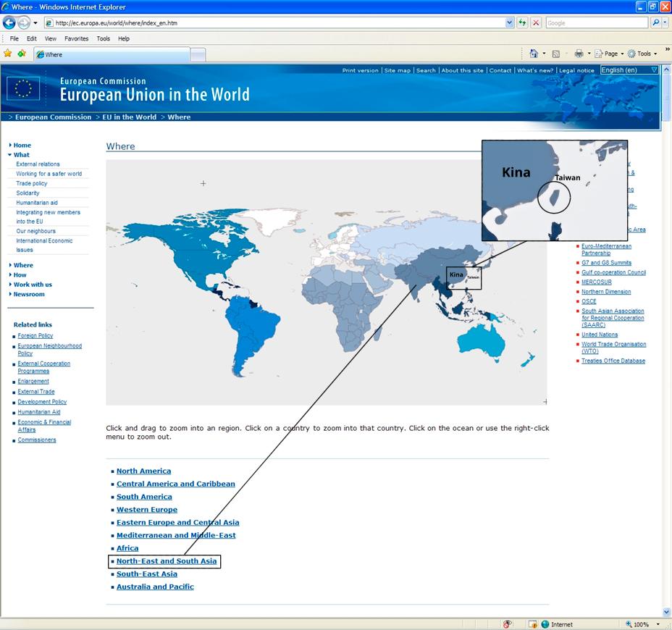The width and height of the screenshot is (672, 630).
Task: Open the Edit menu
Action: click(31, 38)
